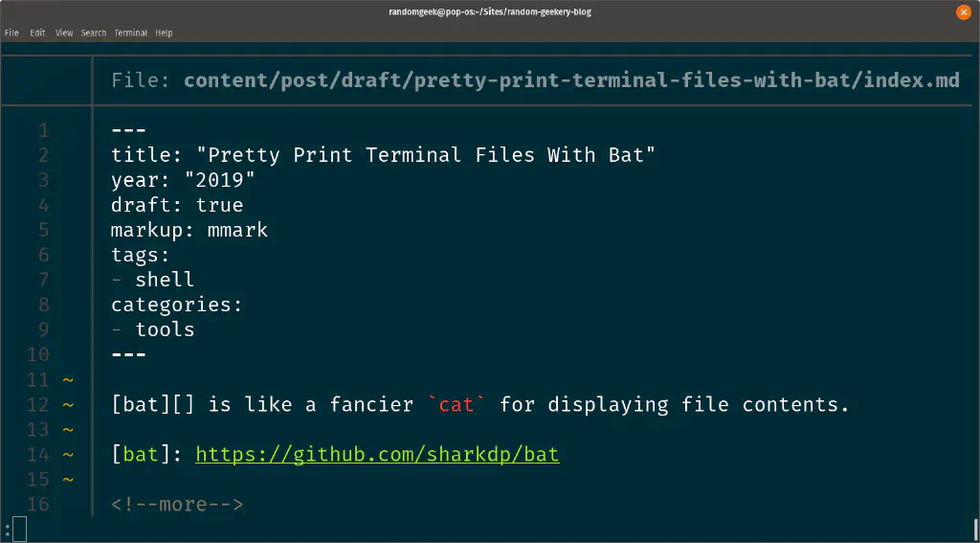Click the "<!--more-->" comment line
Viewport: 980px width, 543px height.
(177, 504)
